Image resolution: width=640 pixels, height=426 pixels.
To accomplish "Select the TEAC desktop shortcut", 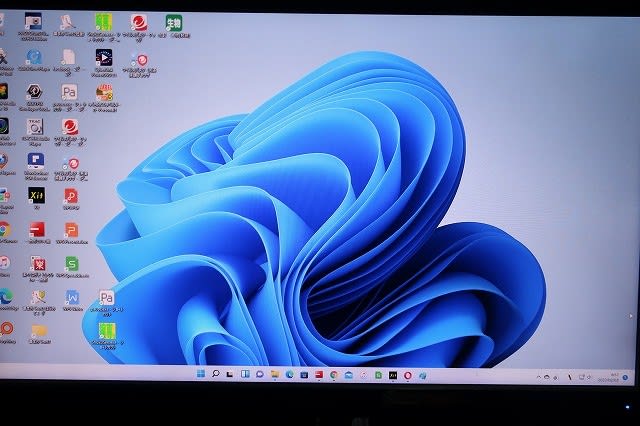I will 34,127.
